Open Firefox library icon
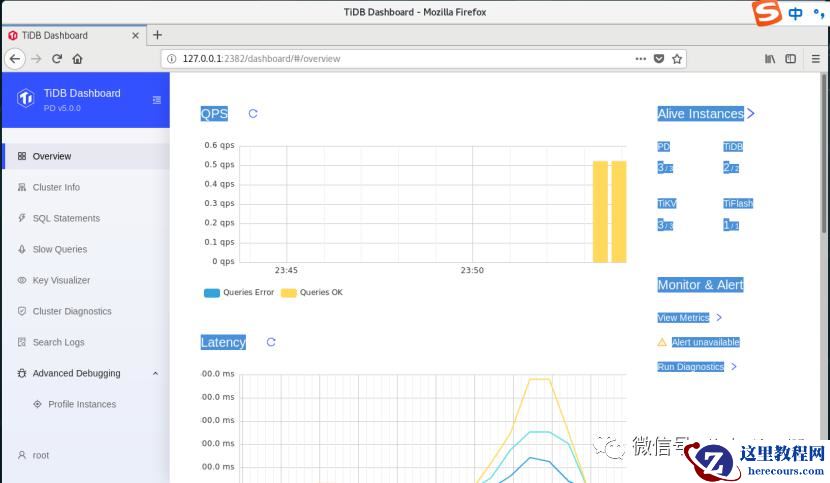830x483 pixels. click(769, 59)
